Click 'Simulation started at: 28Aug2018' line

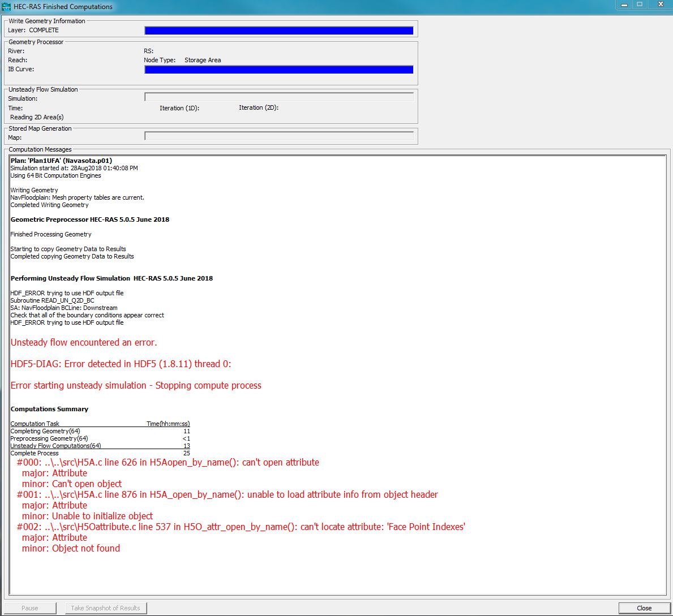click(x=74, y=168)
